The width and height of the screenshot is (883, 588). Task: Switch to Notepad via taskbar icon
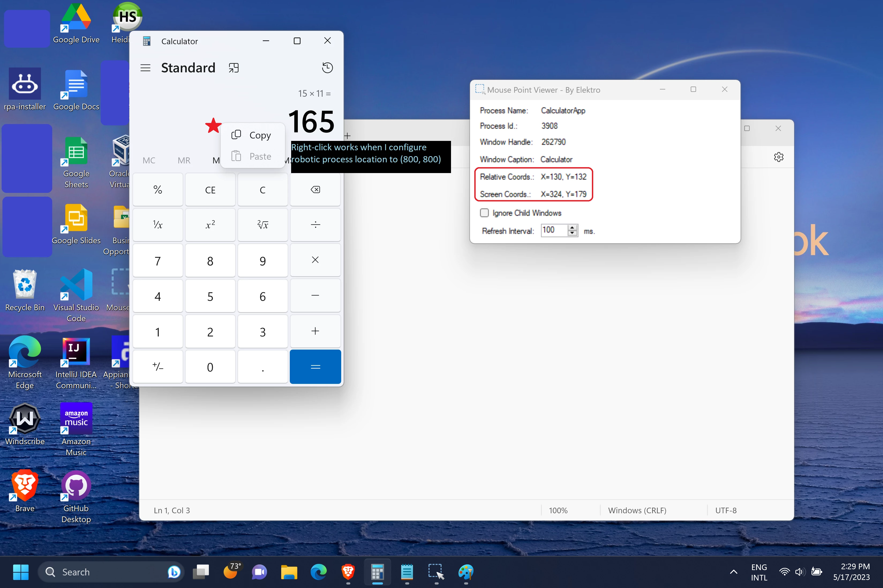click(x=407, y=572)
